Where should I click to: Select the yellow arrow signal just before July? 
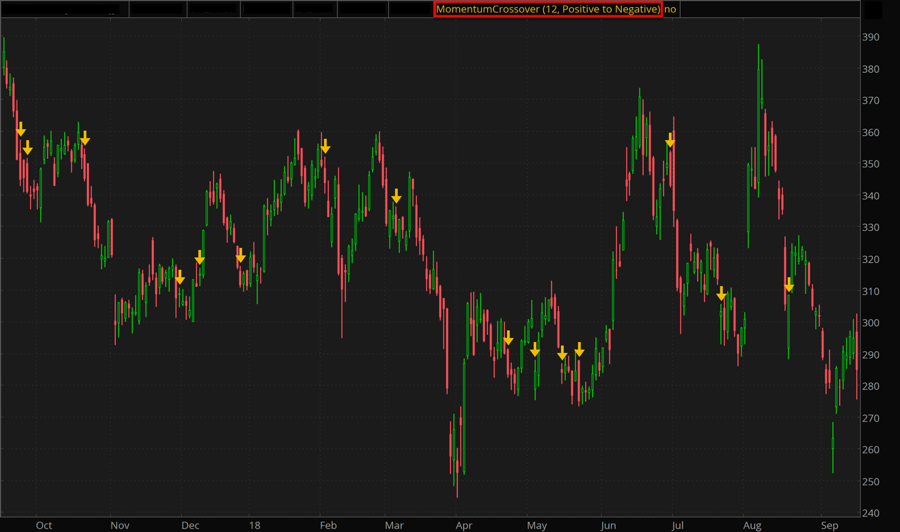(670, 140)
